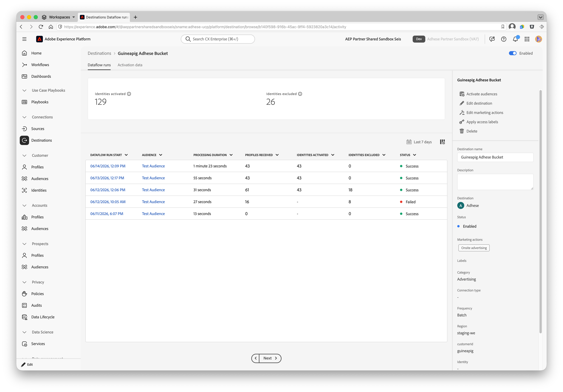The width and height of the screenshot is (563, 392).
Task: Click the Delete trash icon
Action: pos(462,131)
